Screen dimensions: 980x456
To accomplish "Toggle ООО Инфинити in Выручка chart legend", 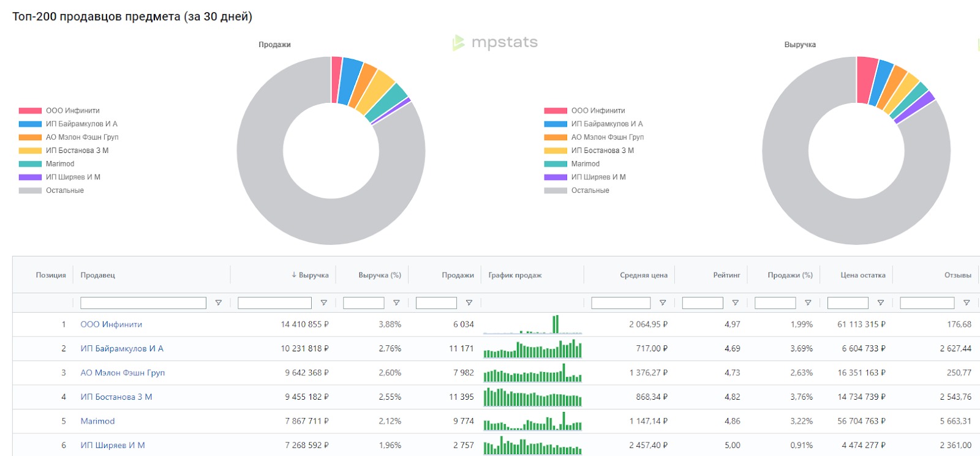I will 584,111.
